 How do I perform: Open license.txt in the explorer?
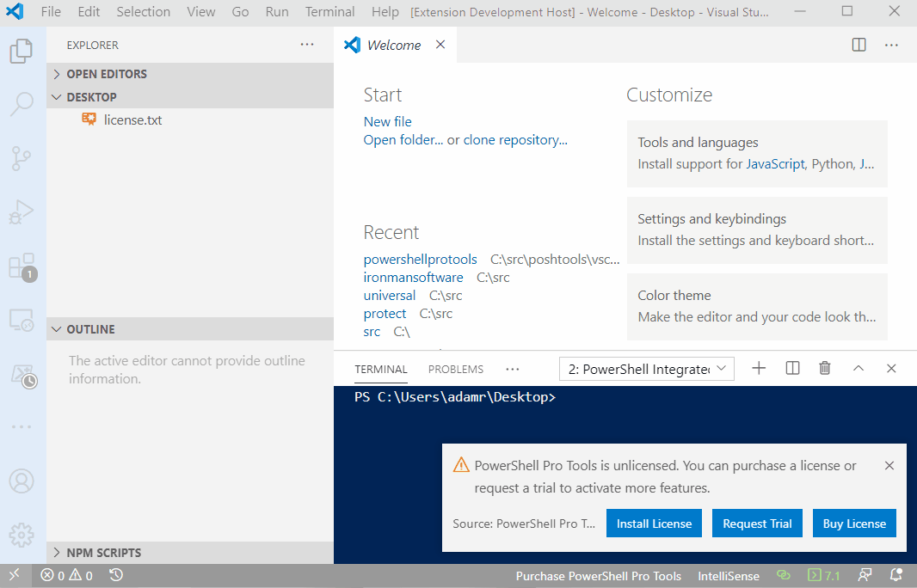pyautogui.click(x=190, y=119)
